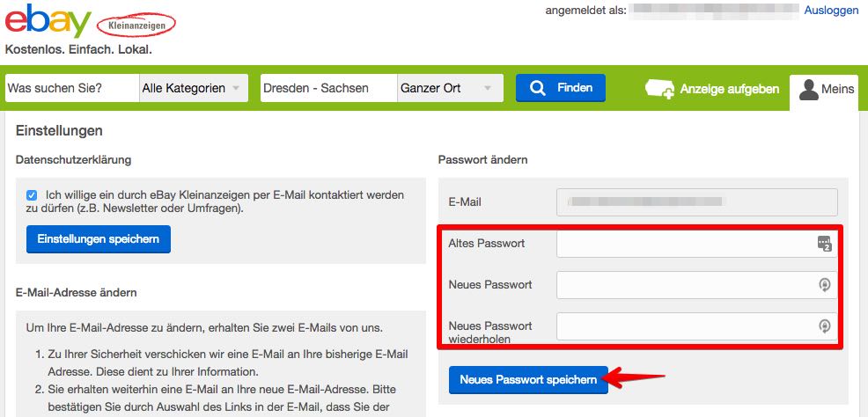This screenshot has width=868, height=417.
Task: Uncheck the email contact consent checkbox
Action: tap(32, 195)
